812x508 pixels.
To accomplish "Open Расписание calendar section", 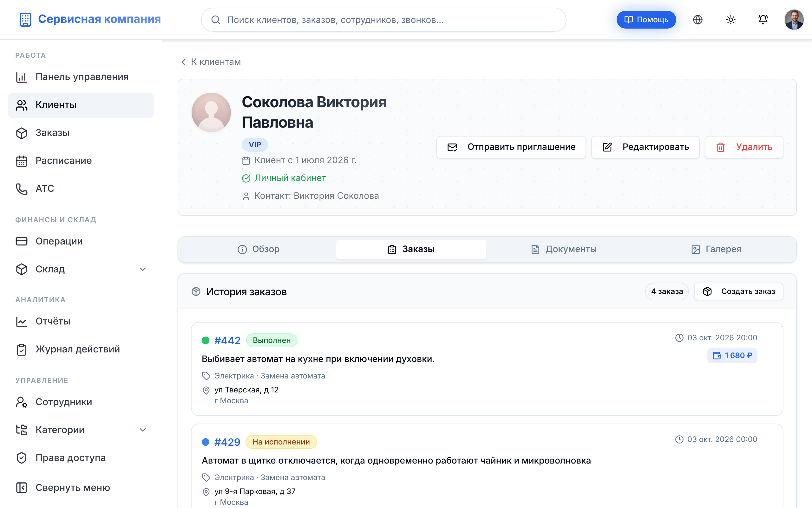I will click(x=81, y=161).
